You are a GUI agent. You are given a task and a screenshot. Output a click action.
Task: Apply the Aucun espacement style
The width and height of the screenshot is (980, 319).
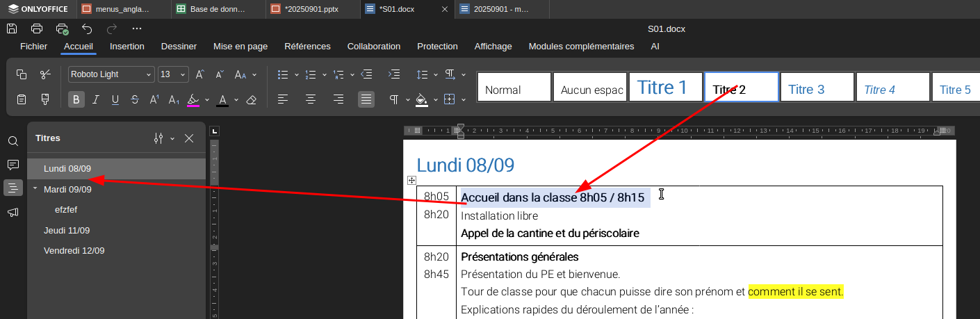(x=590, y=87)
